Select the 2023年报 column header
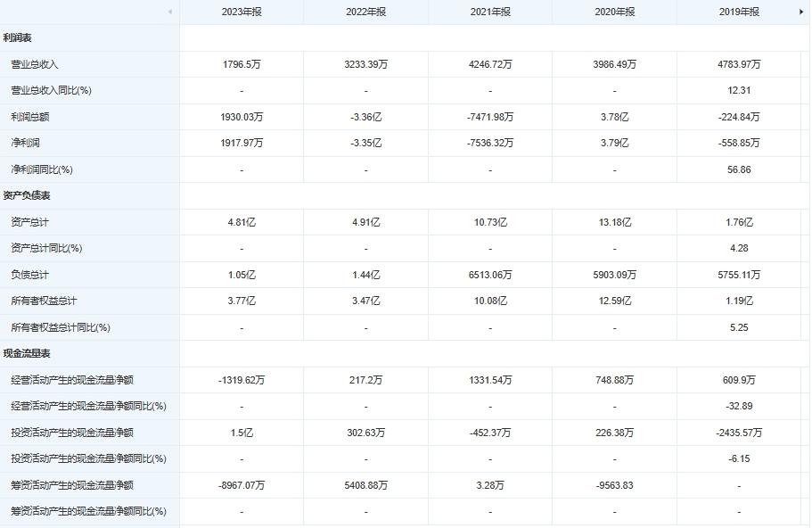The image size is (812, 528). click(x=241, y=12)
